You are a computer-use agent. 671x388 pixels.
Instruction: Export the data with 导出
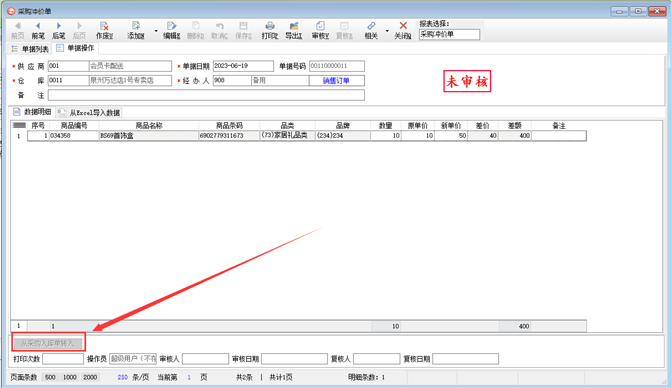point(294,30)
